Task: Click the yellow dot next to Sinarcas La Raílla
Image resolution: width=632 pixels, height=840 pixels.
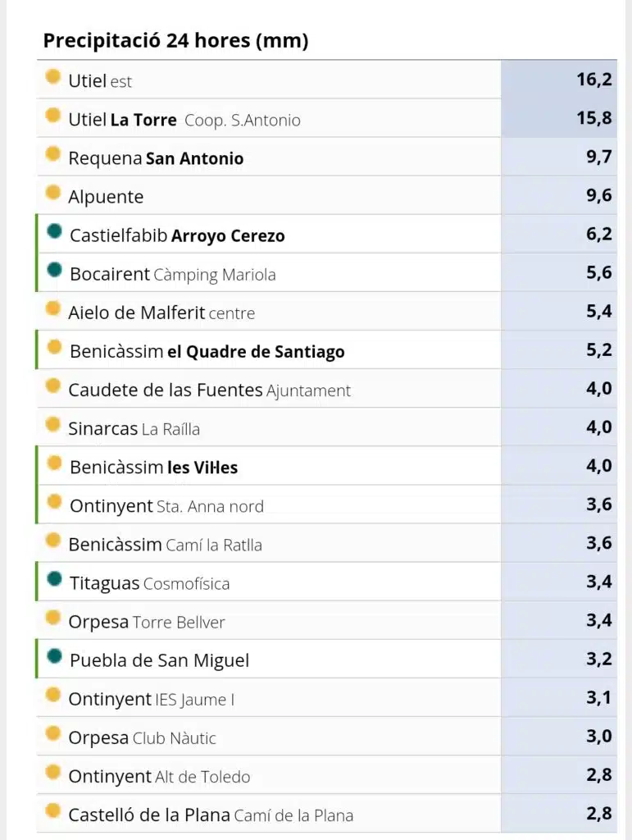Action: (53, 425)
